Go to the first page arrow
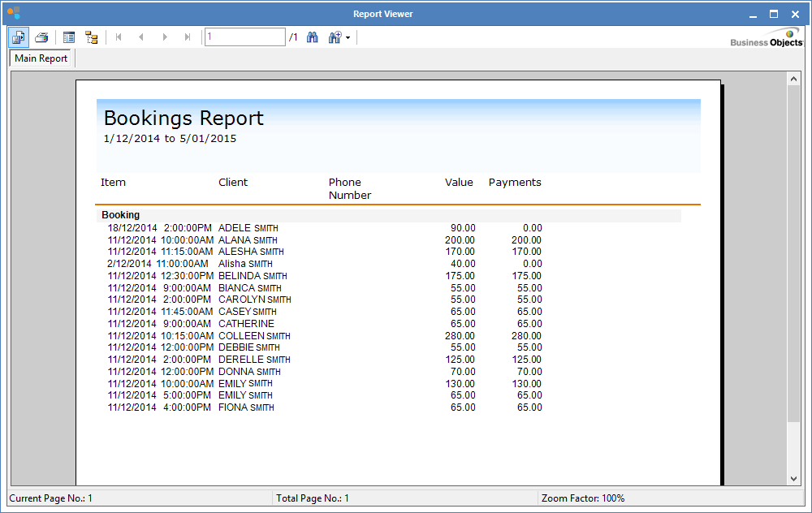This screenshot has width=812, height=513. 119,37
